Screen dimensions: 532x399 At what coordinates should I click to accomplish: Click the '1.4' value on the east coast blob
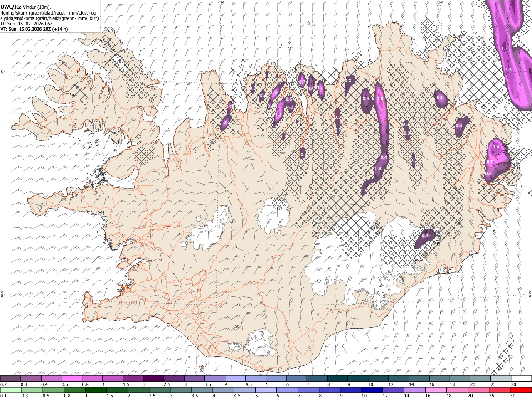496,147
